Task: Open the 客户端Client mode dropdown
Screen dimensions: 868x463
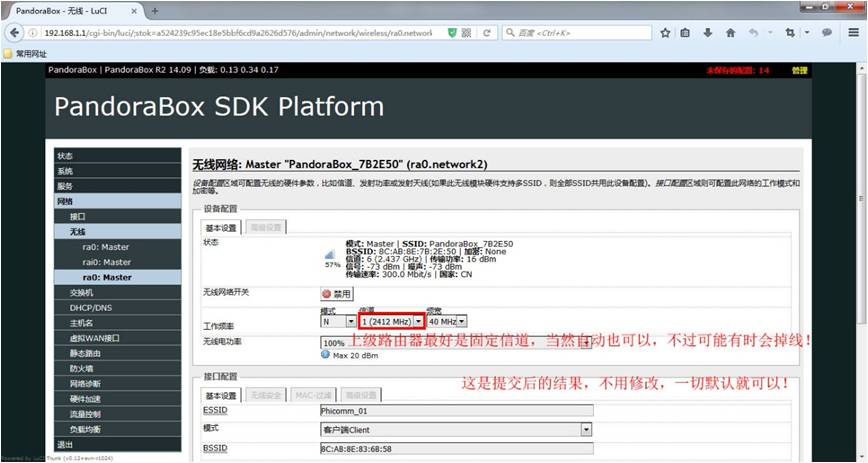Action: coord(456,430)
